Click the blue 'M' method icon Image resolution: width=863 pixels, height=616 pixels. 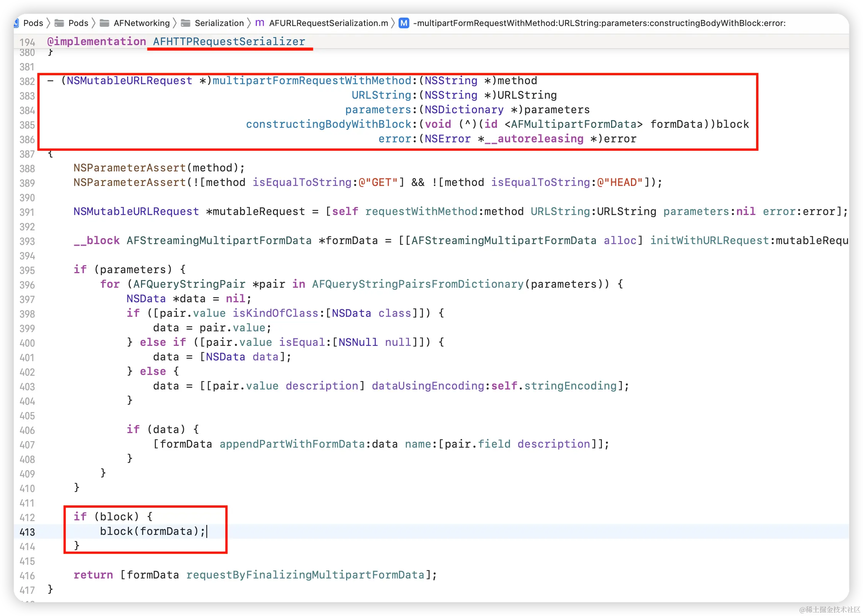coord(404,23)
